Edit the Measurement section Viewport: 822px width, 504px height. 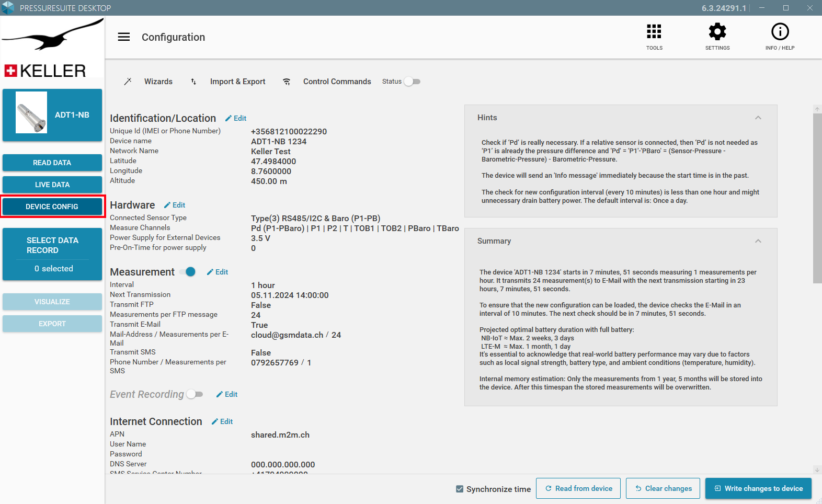click(x=218, y=272)
